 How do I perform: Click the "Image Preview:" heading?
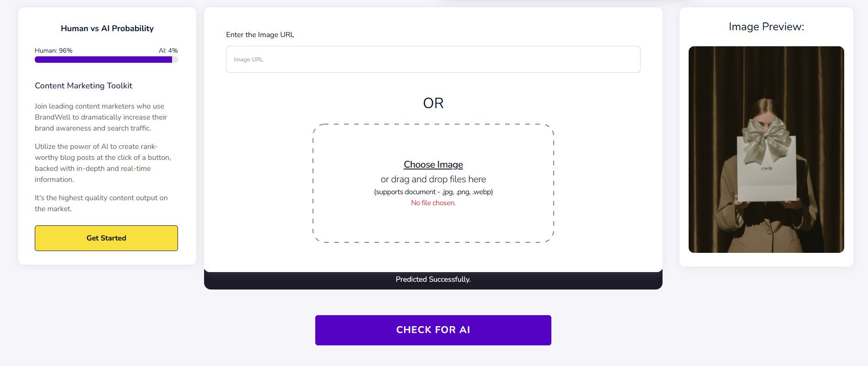[766, 27]
